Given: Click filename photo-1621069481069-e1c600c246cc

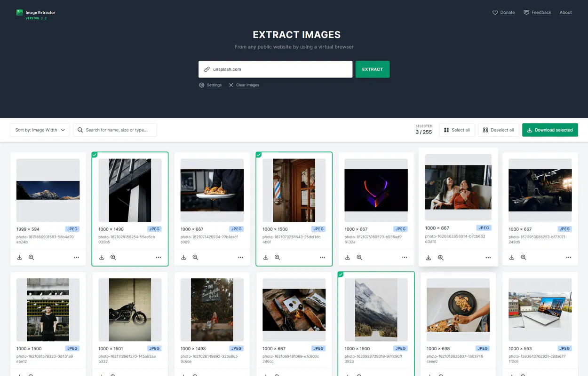Looking at the screenshot, I should tap(291, 359).
